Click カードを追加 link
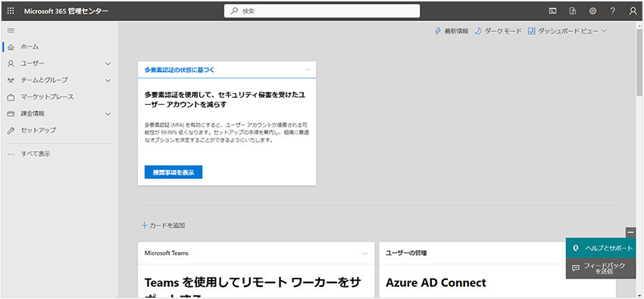Image resolution: width=644 pixels, height=299 pixels. click(x=167, y=225)
